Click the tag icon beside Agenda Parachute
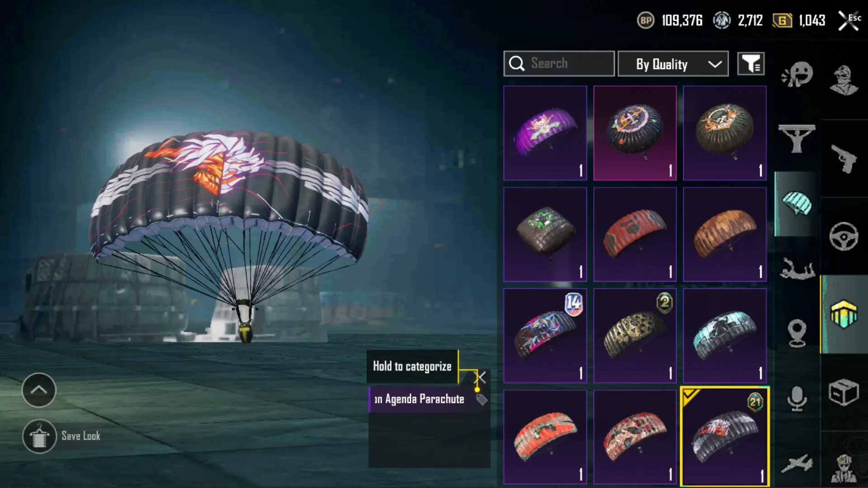 point(482,399)
